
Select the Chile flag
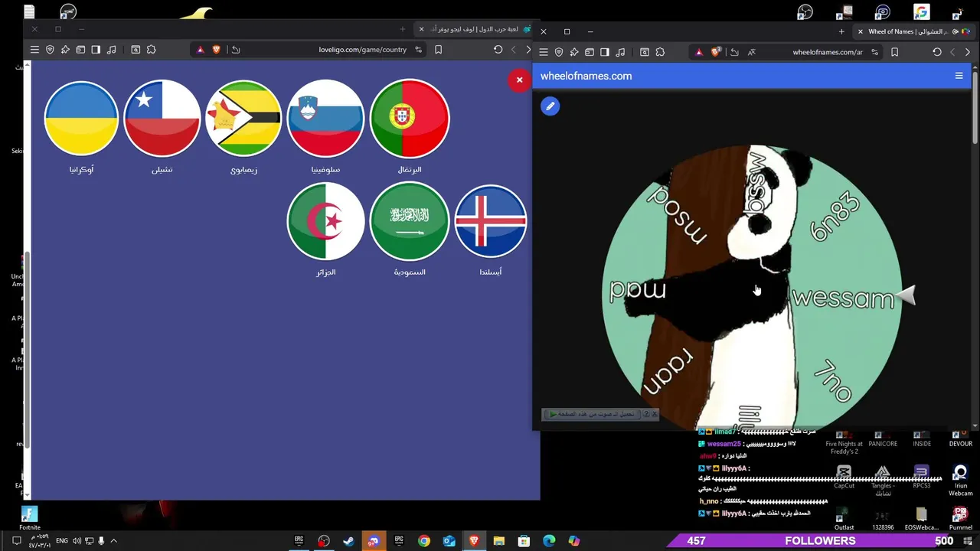(x=162, y=119)
